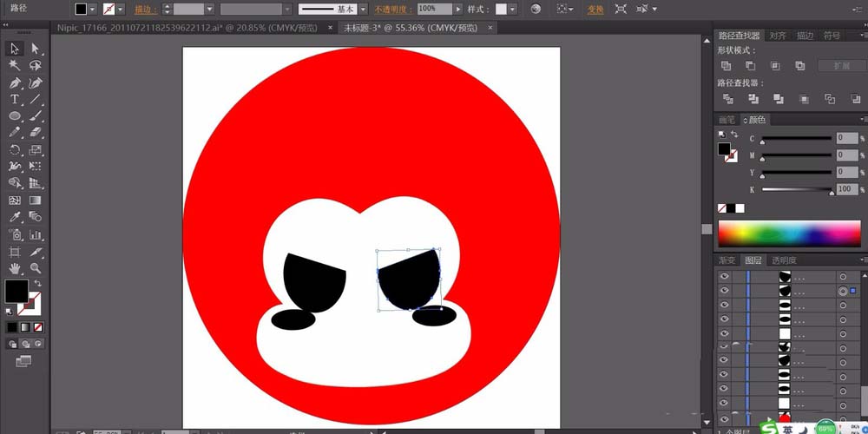Select the Lasso tool

[x=36, y=66]
